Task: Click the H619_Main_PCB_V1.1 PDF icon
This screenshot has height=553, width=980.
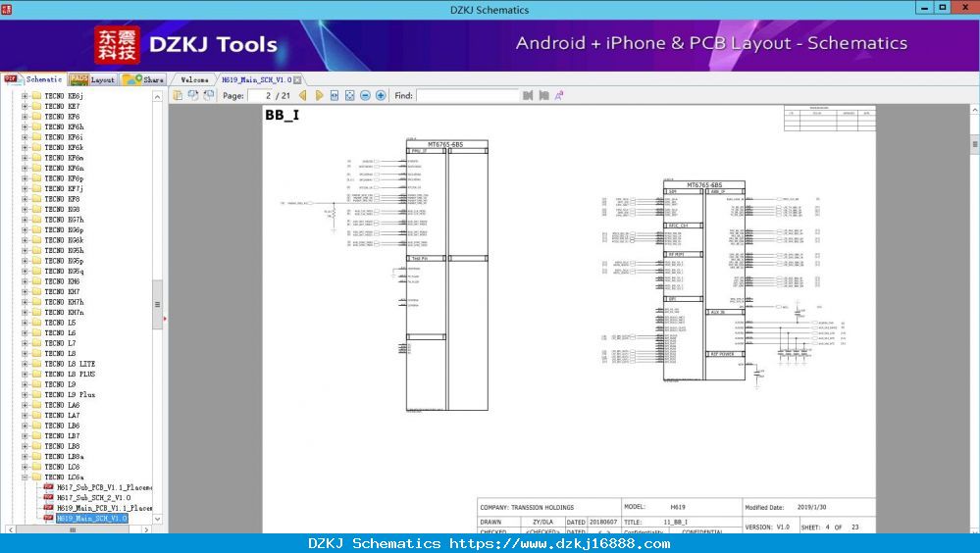Action: [48, 508]
